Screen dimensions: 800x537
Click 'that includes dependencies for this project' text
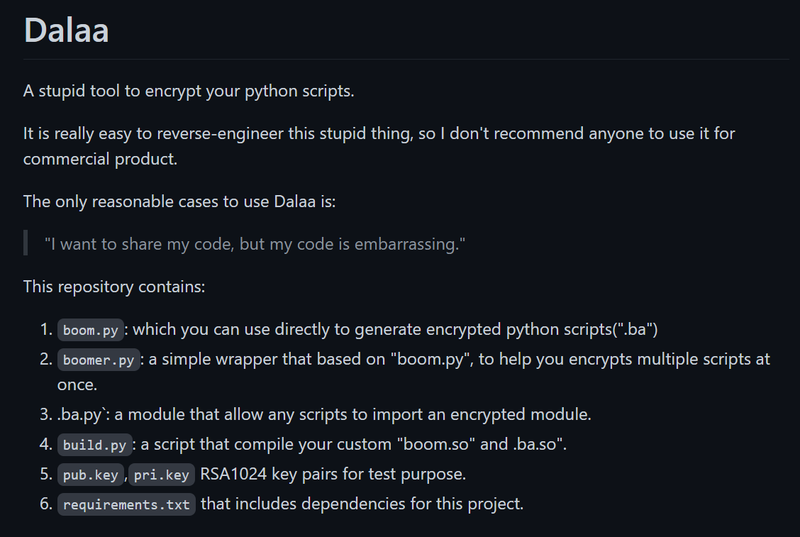[362, 504]
